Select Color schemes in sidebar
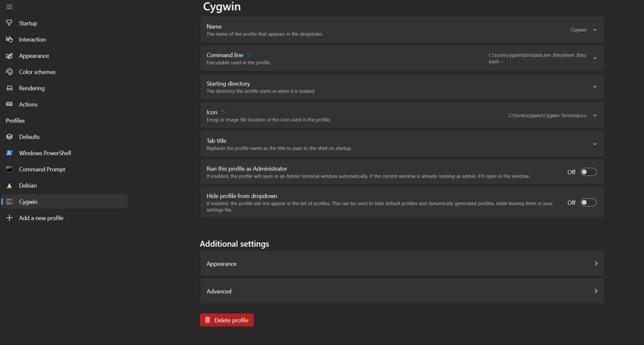 tap(64, 72)
